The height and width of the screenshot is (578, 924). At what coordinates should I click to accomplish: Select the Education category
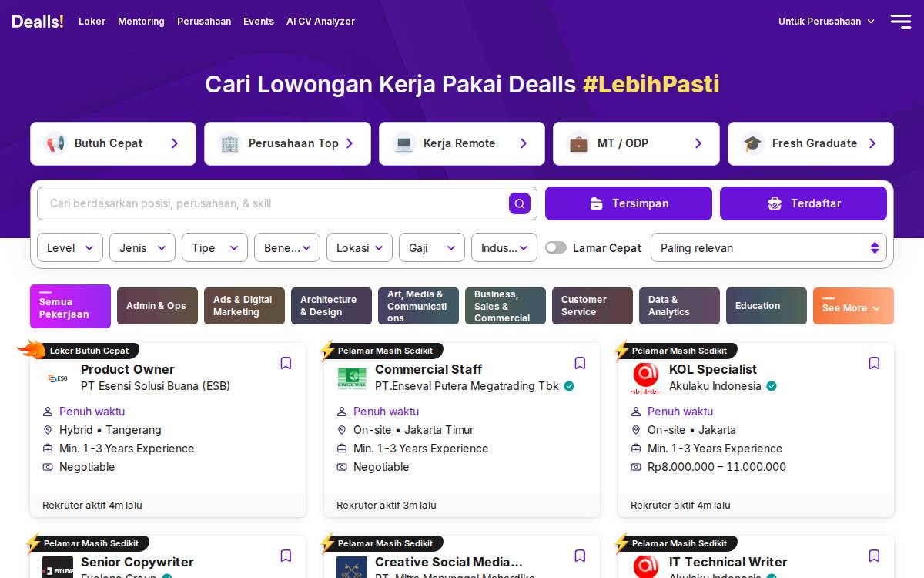(x=766, y=306)
